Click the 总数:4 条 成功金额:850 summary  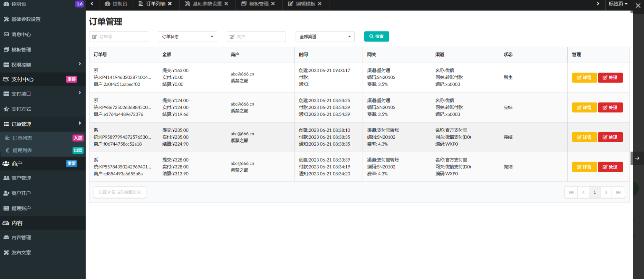point(120,192)
